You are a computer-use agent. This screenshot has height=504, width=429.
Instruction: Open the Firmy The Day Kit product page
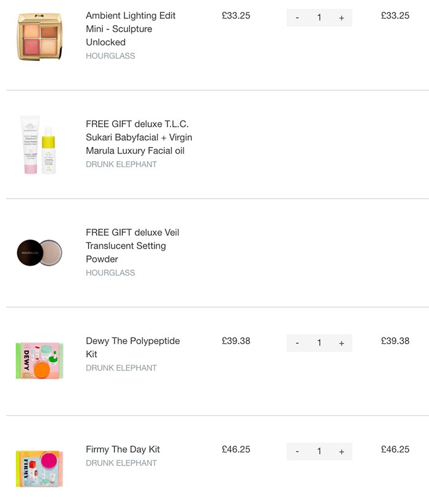123,449
